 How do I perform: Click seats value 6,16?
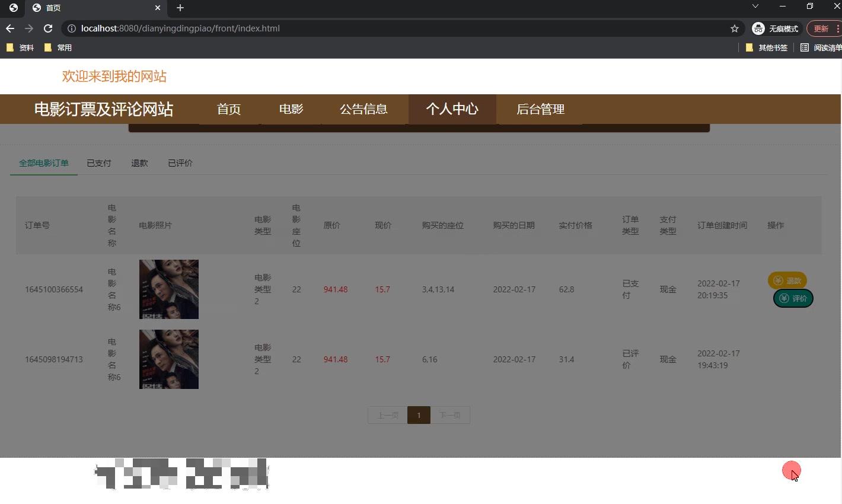(x=430, y=359)
